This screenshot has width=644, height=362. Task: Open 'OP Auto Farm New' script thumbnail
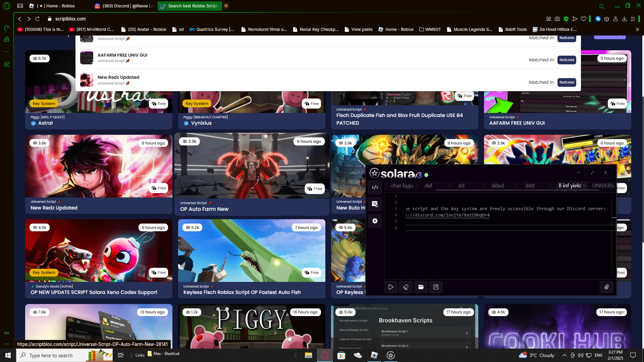click(252, 166)
